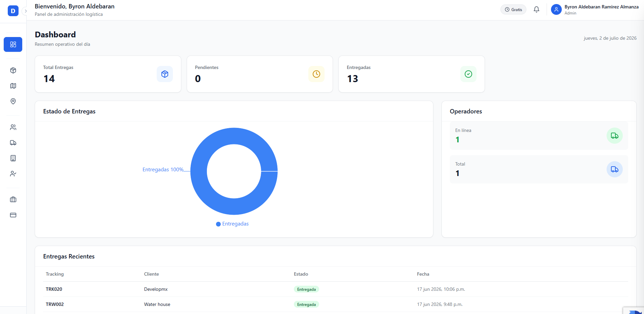Open the Byron Aldebaran Ramirez Almanza profile menu

[595, 9]
